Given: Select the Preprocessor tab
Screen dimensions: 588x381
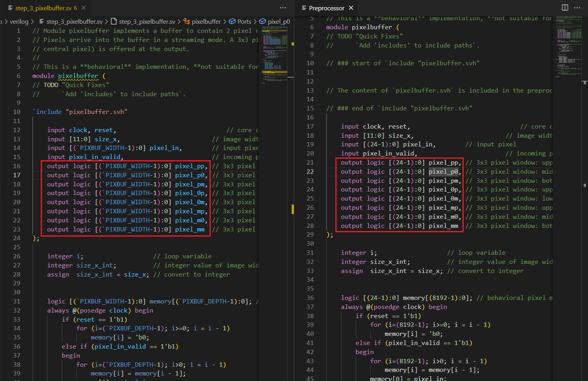Looking at the screenshot, I should 326,8.
